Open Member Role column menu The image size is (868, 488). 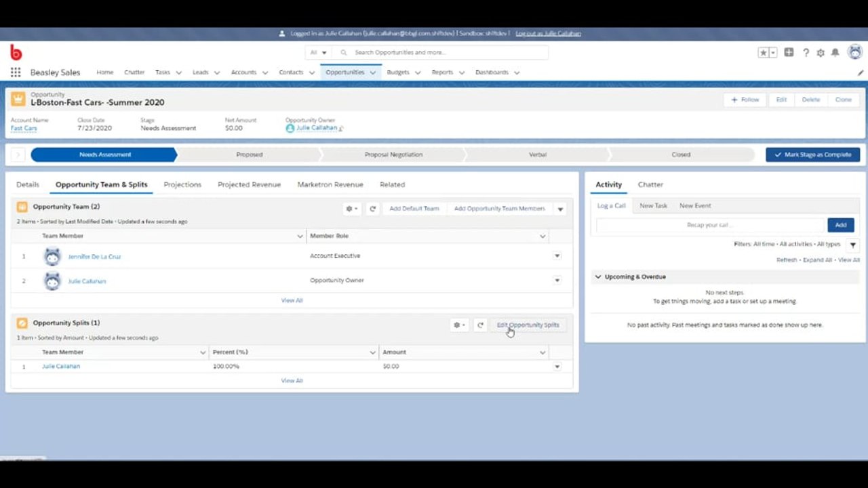pos(542,236)
